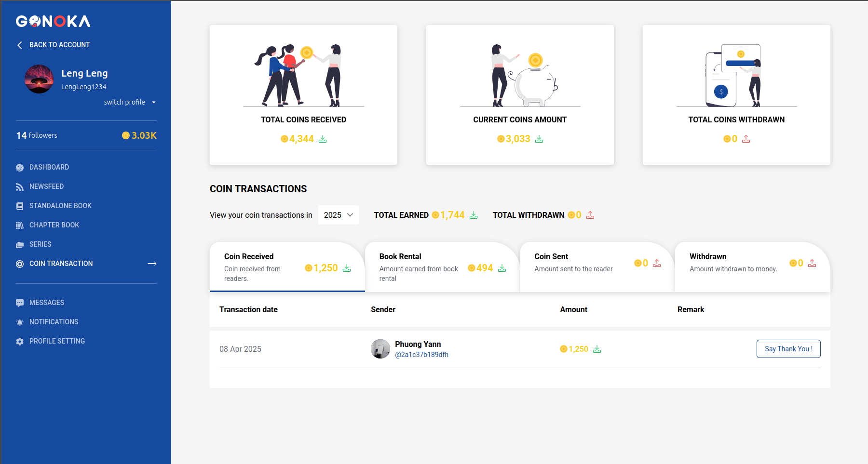The height and width of the screenshot is (464, 868).
Task: Click the Messages chat bubble icon
Action: (x=20, y=303)
